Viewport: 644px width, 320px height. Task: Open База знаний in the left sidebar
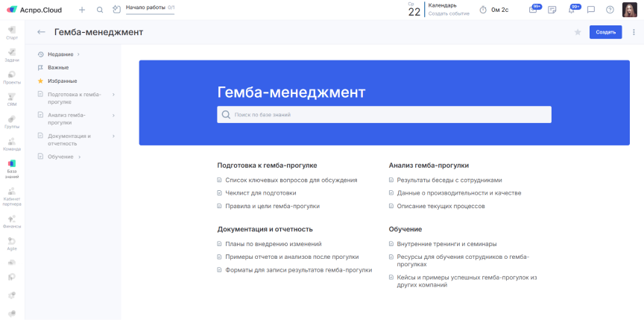12,169
